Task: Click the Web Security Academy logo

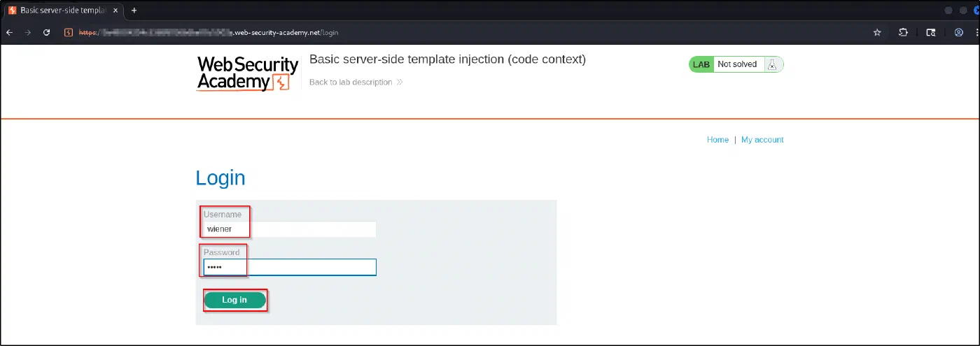Action: 248,74
